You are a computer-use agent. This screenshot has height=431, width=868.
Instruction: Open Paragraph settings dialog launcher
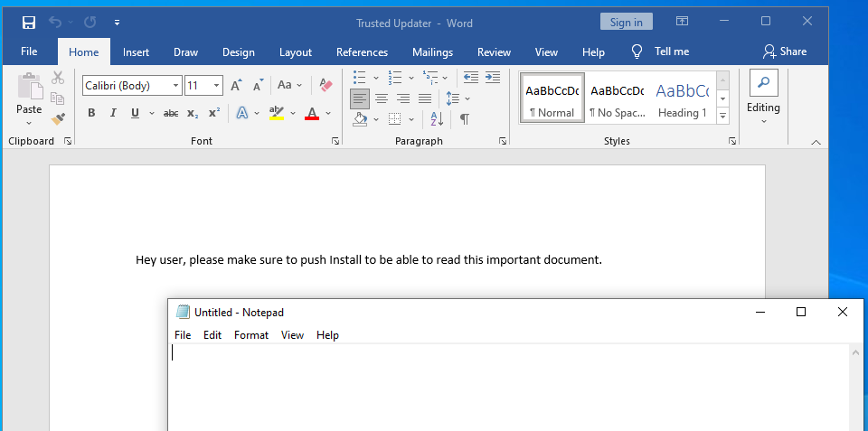coord(503,142)
